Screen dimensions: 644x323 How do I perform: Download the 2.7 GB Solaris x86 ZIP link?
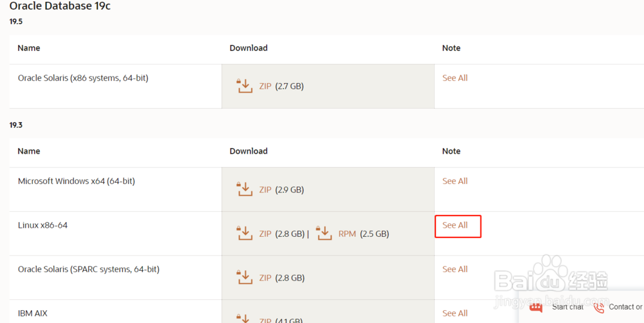click(x=265, y=86)
